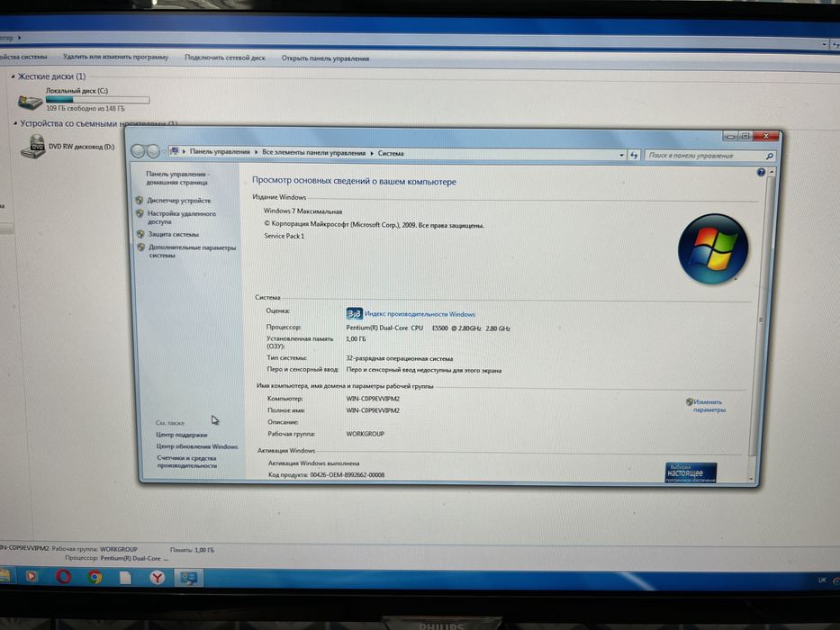
Task: Click the Windows 7 Максимальная edition text
Action: click(x=303, y=211)
